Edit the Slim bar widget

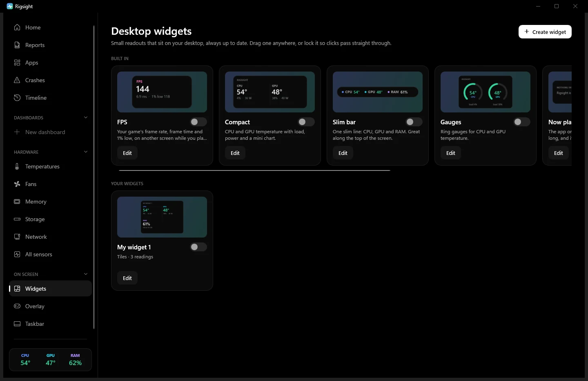pyautogui.click(x=343, y=153)
